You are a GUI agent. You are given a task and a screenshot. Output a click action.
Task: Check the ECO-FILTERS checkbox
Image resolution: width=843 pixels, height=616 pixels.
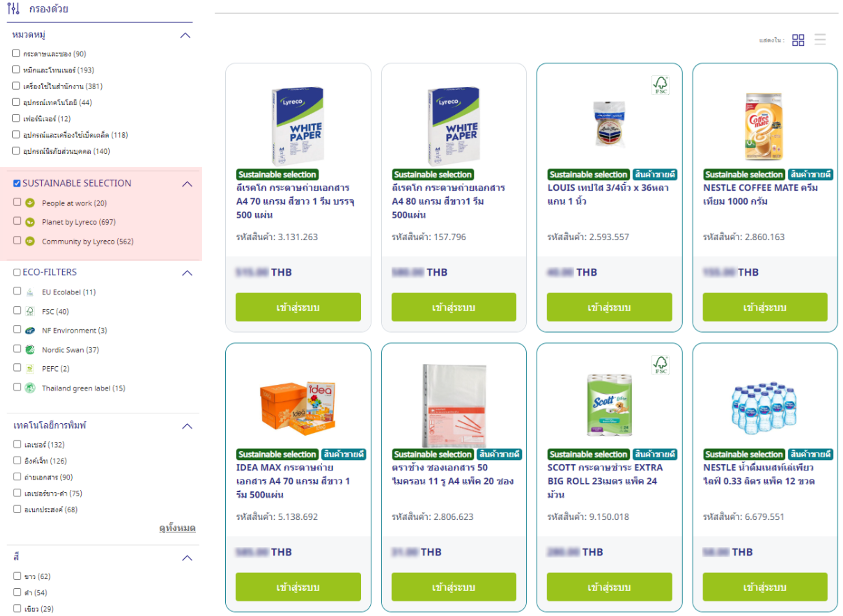point(17,272)
